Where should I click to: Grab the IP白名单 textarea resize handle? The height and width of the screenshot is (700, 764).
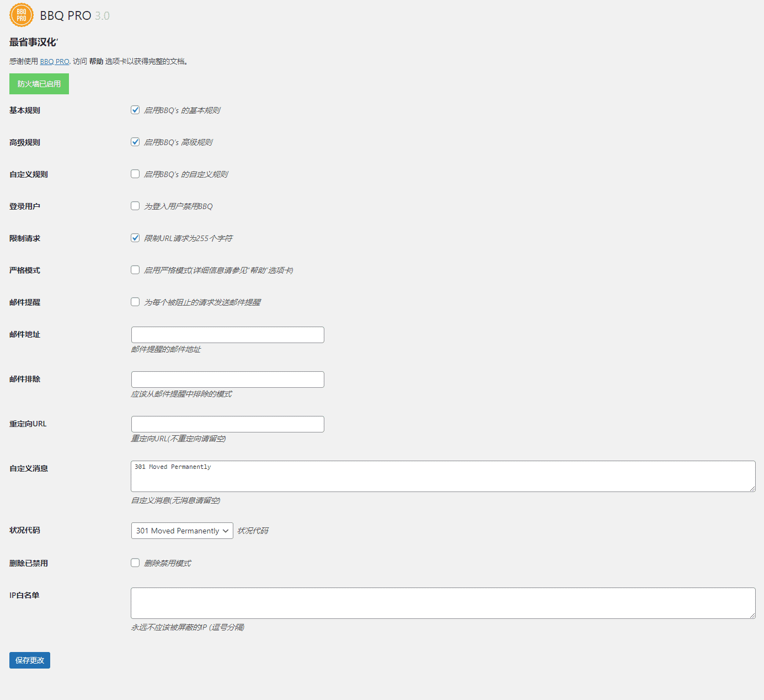pos(752,616)
